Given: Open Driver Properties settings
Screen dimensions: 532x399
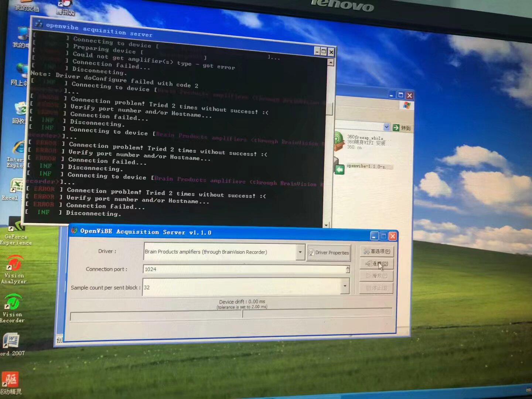Looking at the screenshot, I should (x=328, y=253).
